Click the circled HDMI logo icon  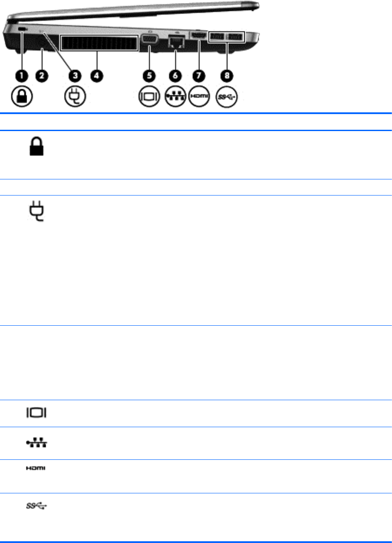(199, 95)
